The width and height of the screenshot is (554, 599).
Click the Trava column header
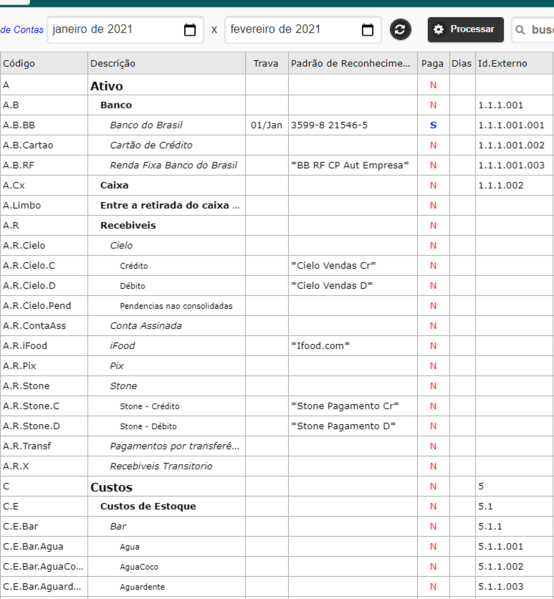click(267, 63)
